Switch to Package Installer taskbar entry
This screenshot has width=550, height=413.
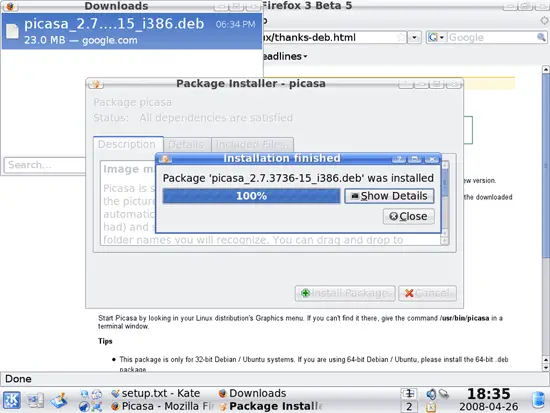coord(271,406)
